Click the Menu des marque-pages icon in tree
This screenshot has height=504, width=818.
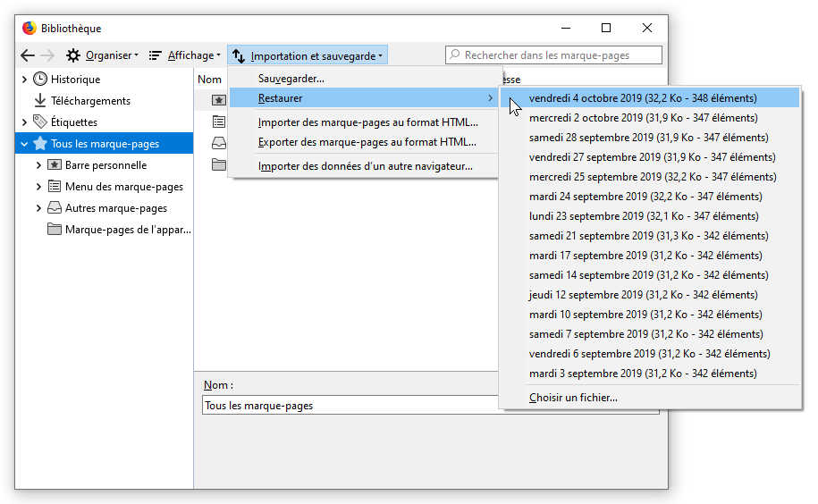pyautogui.click(x=55, y=186)
